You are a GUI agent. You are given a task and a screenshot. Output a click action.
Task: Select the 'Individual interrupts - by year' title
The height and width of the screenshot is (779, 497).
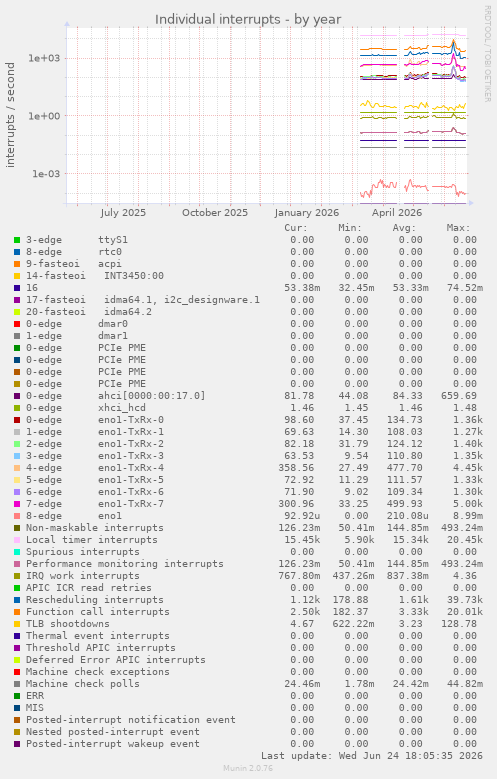point(248,19)
